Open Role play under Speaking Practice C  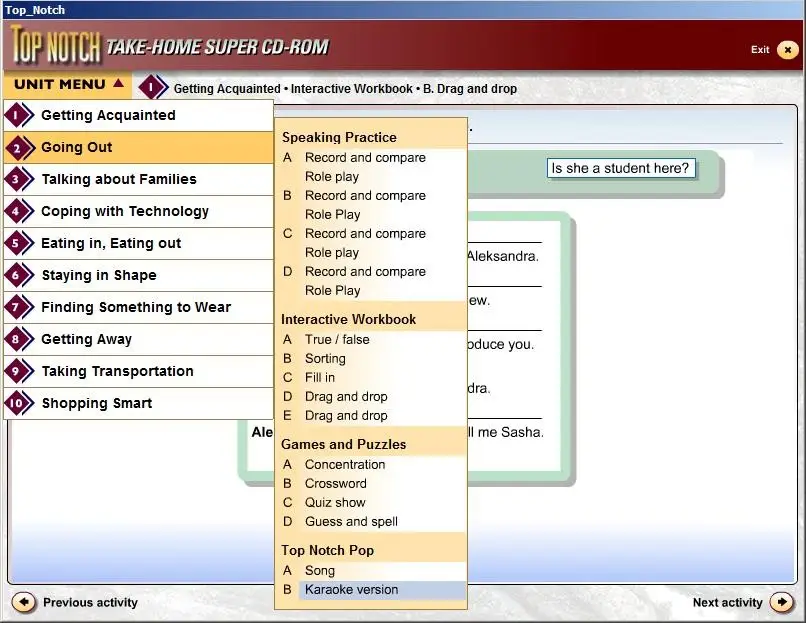coord(332,252)
